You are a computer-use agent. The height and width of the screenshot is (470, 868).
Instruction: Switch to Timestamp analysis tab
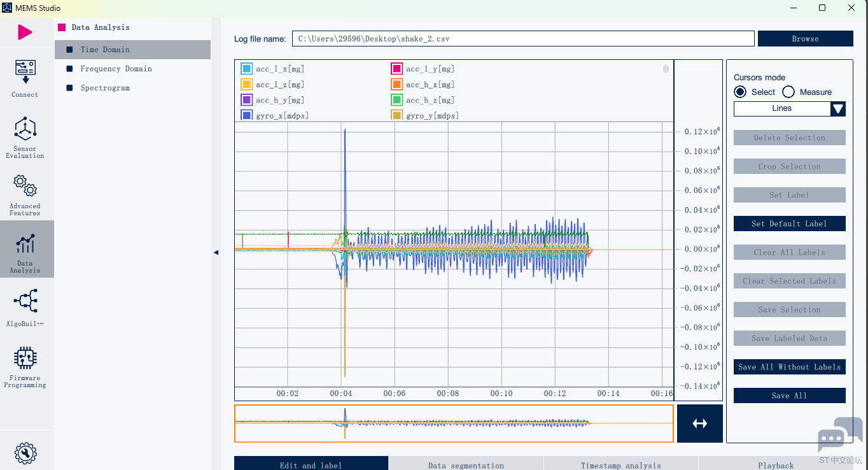tap(620, 465)
